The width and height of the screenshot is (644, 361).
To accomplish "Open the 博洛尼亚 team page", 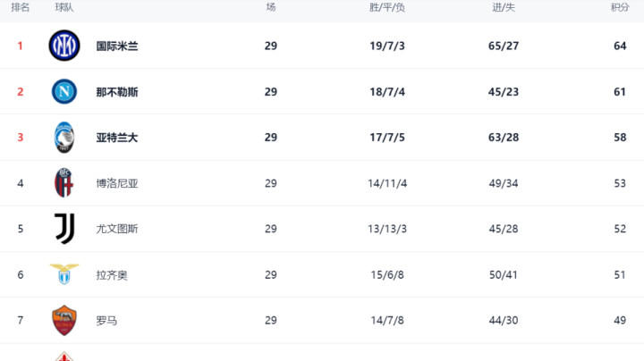I will tap(117, 183).
